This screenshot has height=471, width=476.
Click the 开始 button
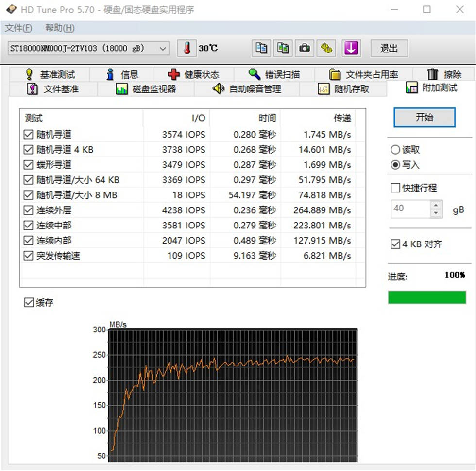(425, 117)
